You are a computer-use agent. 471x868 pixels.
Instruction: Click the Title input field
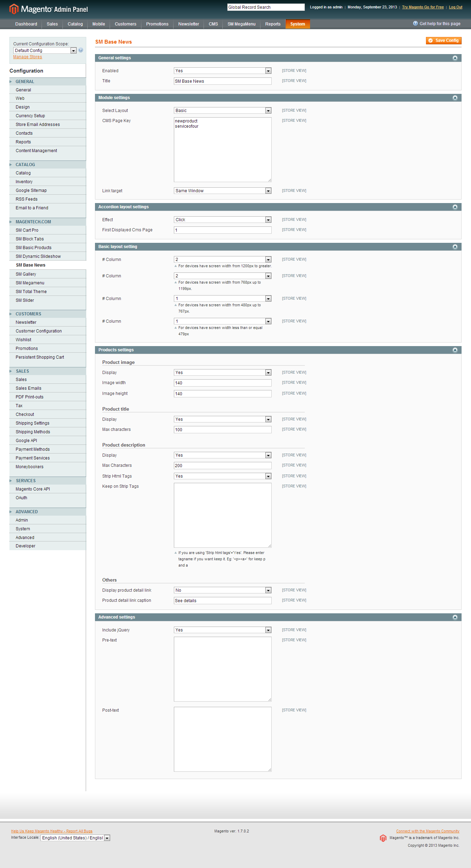tap(222, 81)
